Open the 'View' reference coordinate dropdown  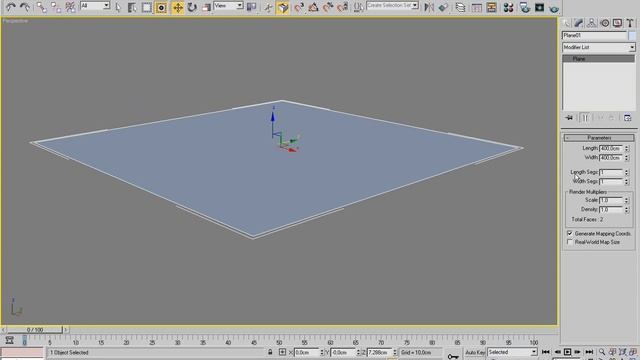pos(228,6)
